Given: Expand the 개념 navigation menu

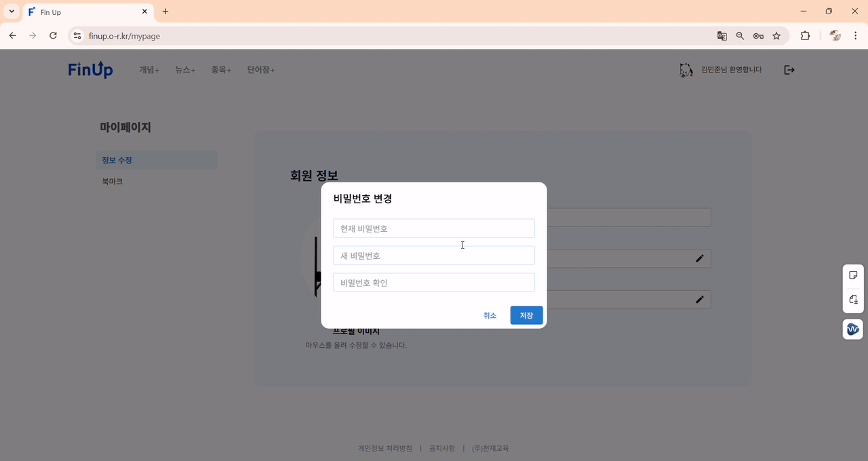Looking at the screenshot, I should [149, 69].
